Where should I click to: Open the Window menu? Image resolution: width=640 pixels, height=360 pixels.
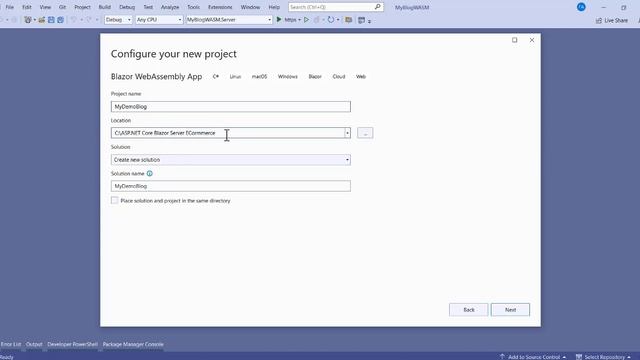(x=250, y=7)
